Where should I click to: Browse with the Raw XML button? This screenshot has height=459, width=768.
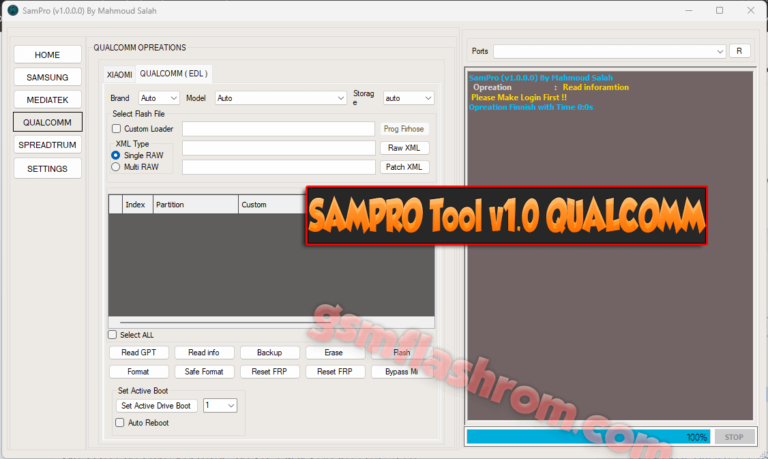click(x=404, y=148)
